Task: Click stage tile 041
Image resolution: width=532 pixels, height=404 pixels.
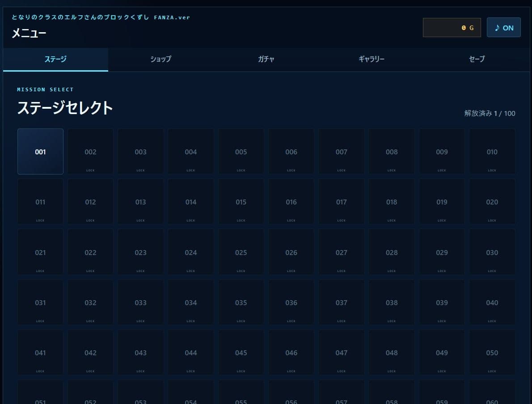Action: 40,353
